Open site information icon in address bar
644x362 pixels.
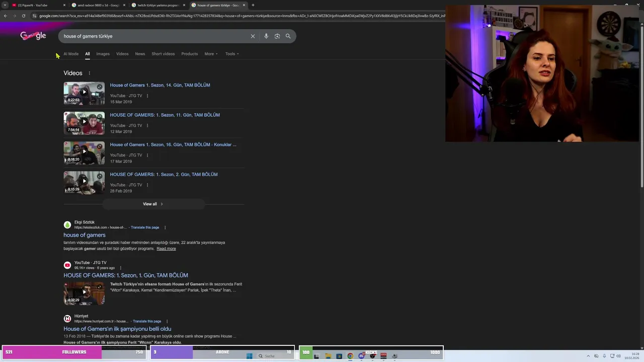coord(34,16)
